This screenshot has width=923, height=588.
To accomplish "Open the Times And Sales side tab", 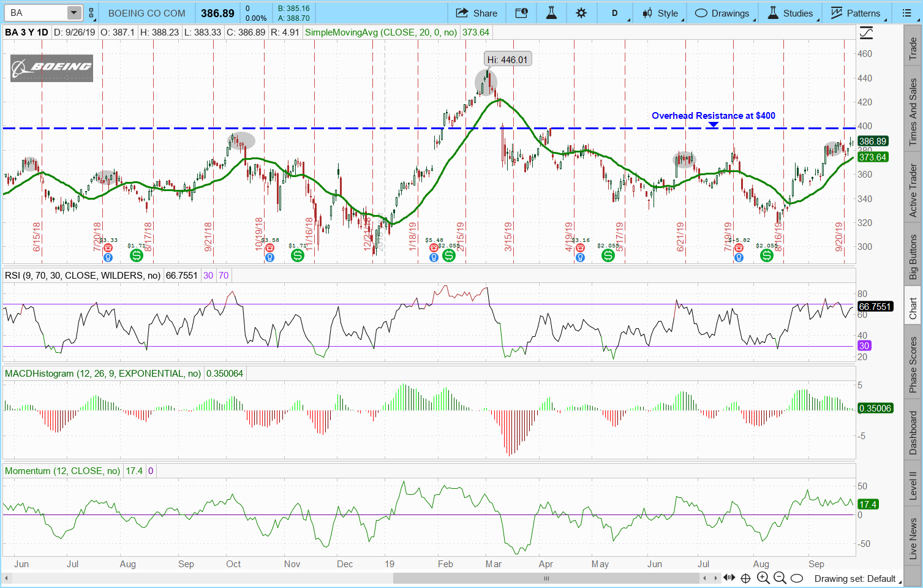I will [913, 112].
